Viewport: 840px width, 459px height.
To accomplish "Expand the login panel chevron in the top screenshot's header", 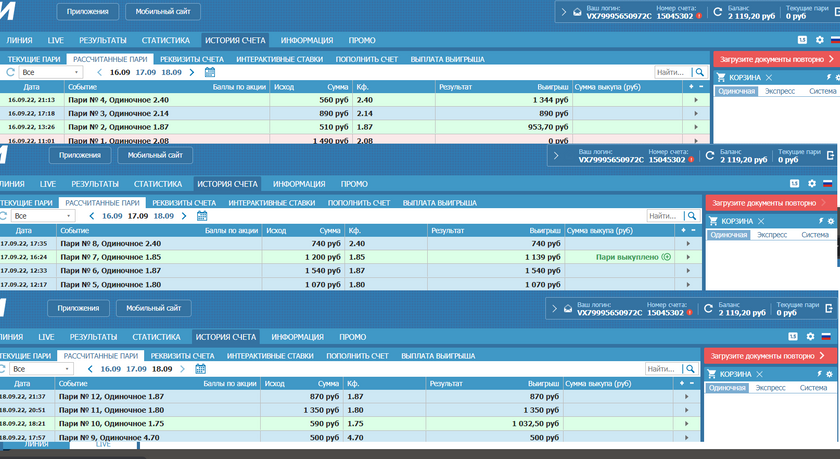I will click(564, 12).
